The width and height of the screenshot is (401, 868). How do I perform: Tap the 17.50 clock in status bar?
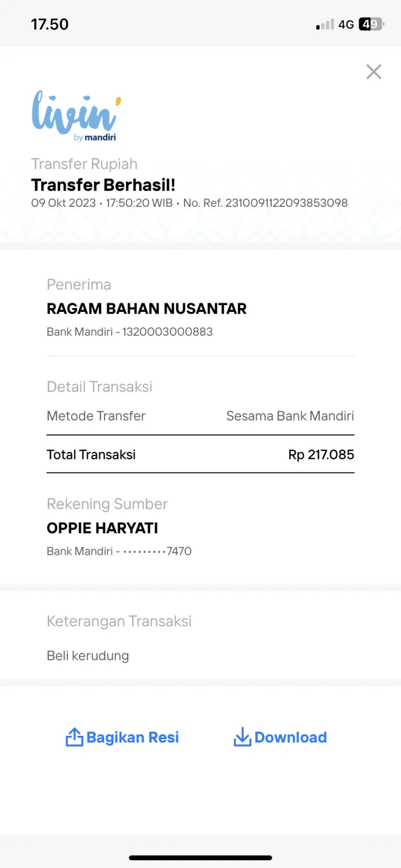click(x=50, y=24)
